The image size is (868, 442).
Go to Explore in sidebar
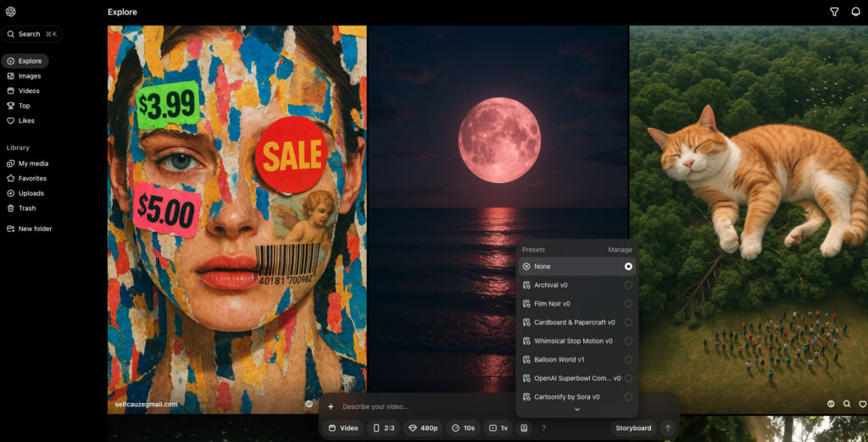[x=25, y=61]
